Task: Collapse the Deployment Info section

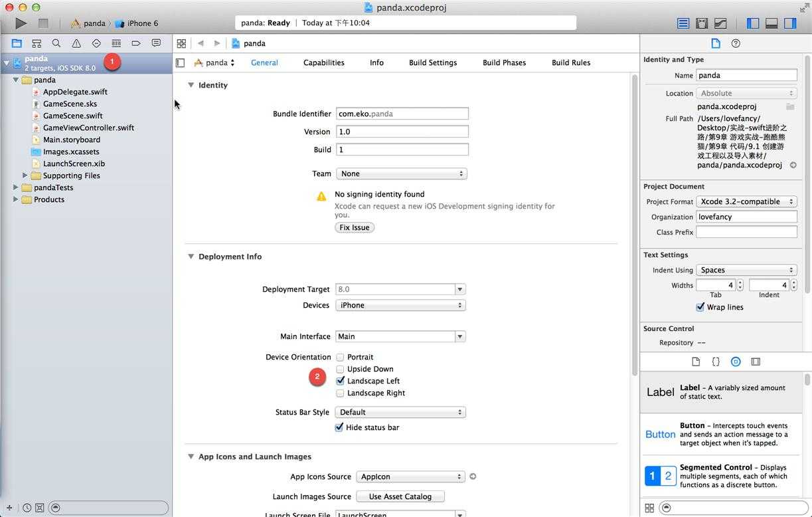Action: (x=191, y=257)
